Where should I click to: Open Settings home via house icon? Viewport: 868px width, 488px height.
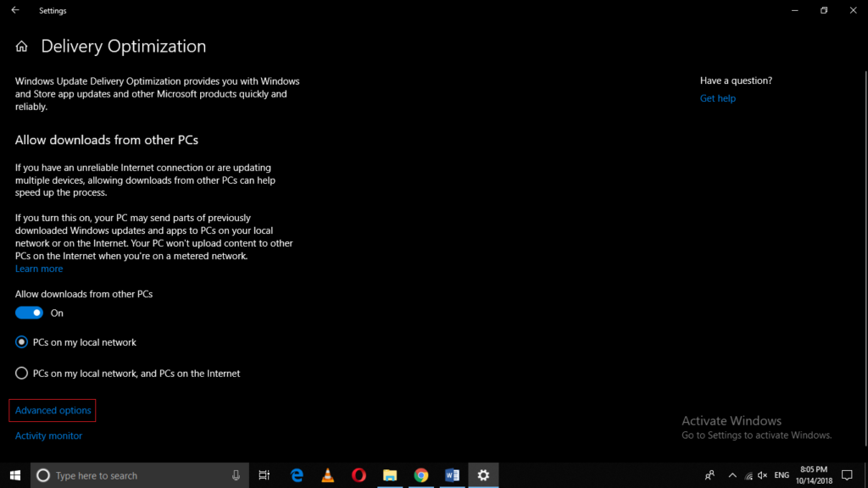pyautogui.click(x=21, y=47)
